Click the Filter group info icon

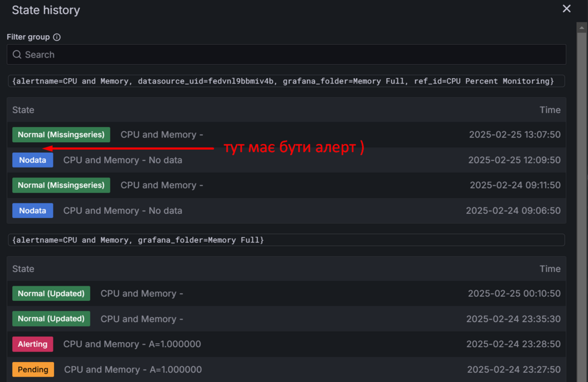[57, 37]
